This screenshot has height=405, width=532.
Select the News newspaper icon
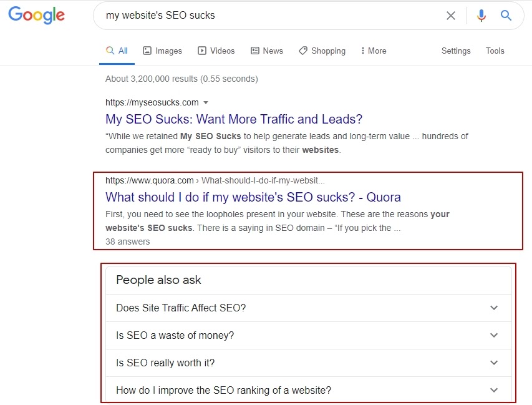click(255, 51)
